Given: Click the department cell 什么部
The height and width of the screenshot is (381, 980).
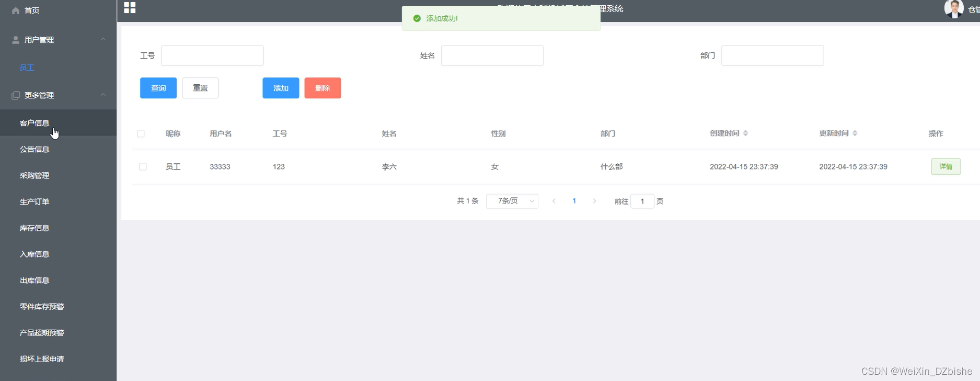Looking at the screenshot, I should [x=612, y=166].
